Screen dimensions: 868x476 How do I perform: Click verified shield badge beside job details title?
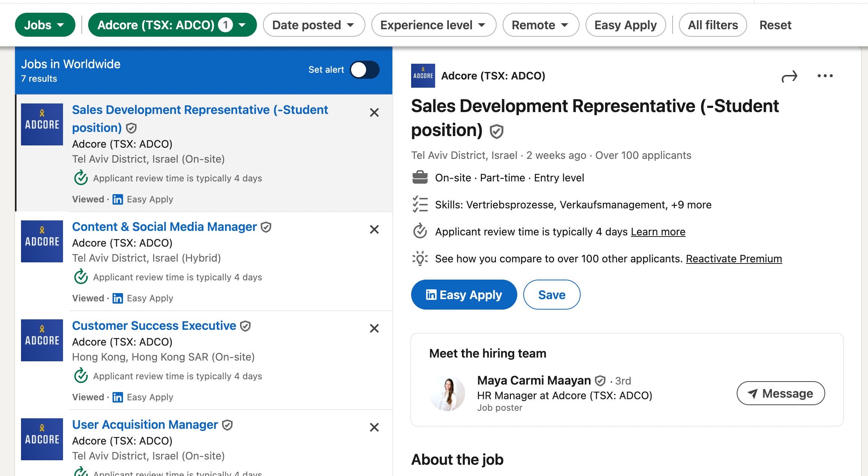coord(496,132)
